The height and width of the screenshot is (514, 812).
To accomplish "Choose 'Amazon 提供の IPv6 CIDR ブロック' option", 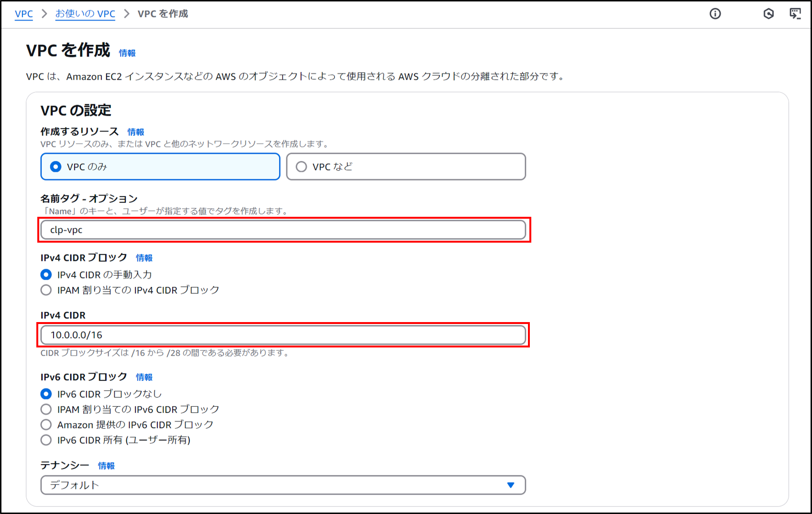I will [x=46, y=425].
